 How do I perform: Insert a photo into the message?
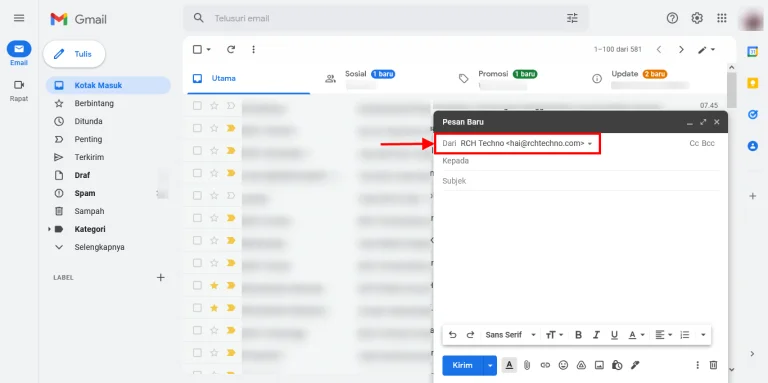click(x=599, y=365)
